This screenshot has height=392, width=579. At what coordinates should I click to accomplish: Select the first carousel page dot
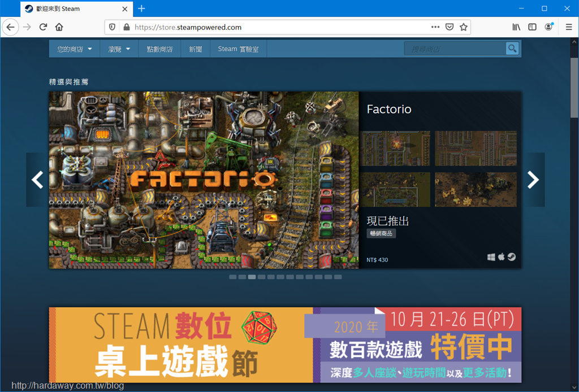click(232, 277)
